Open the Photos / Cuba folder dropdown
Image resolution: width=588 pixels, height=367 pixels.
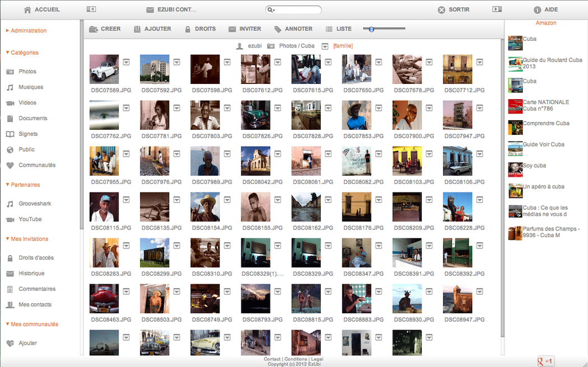click(325, 46)
